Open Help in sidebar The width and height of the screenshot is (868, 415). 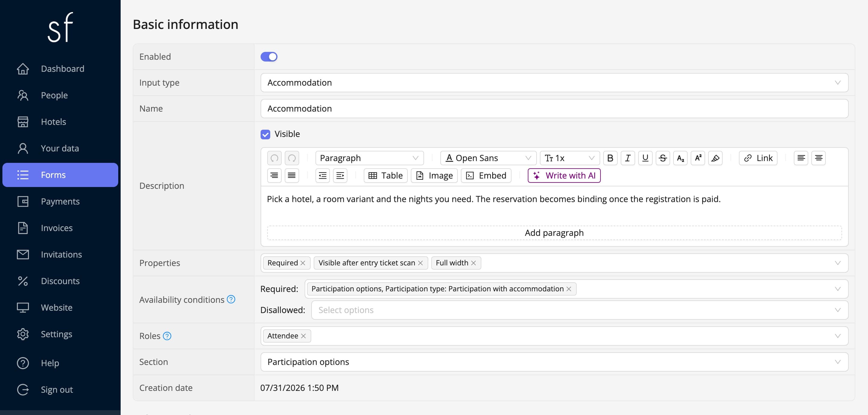[60, 363]
